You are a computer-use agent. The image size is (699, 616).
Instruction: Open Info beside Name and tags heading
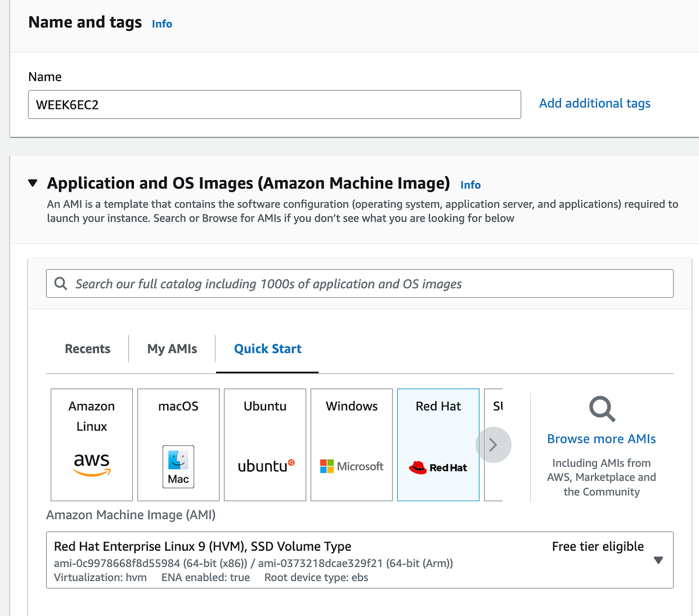(x=161, y=23)
